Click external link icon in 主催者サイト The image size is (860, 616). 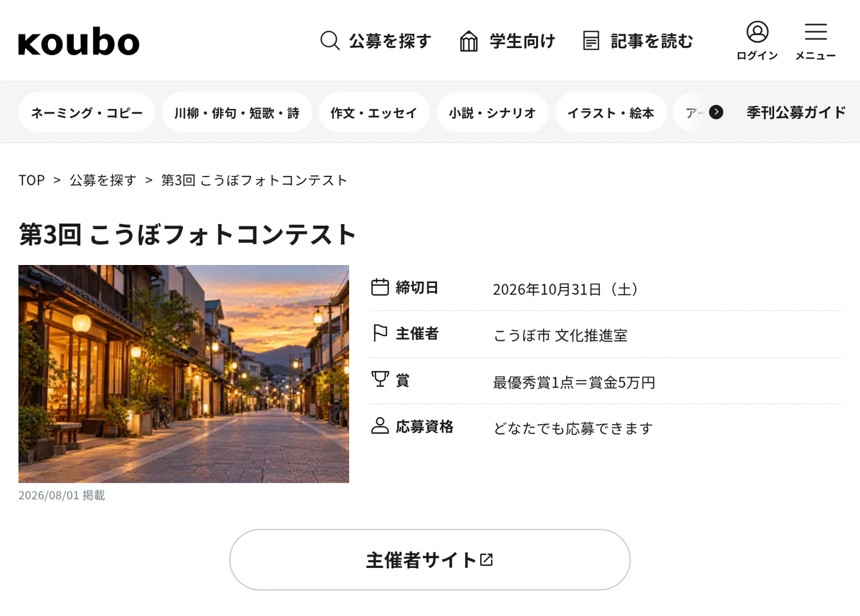487,559
